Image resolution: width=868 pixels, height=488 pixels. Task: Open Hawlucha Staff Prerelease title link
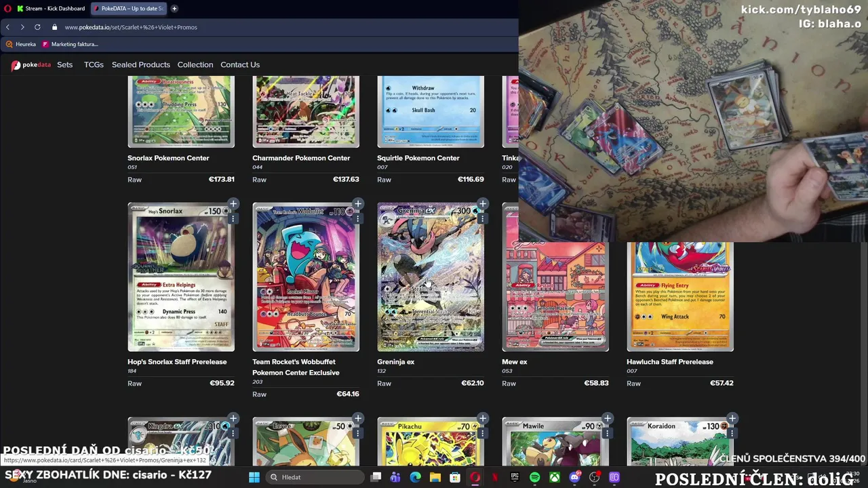[670, 362]
